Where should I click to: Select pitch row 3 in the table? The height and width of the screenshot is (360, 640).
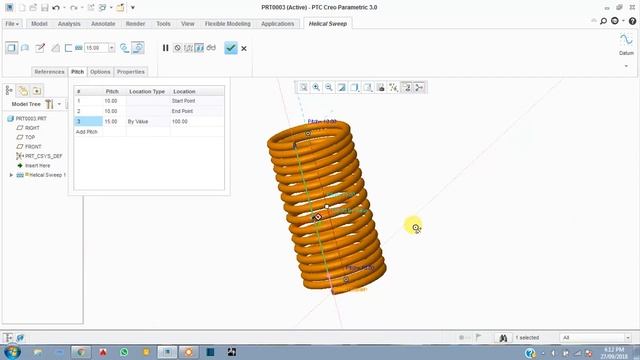(88, 122)
